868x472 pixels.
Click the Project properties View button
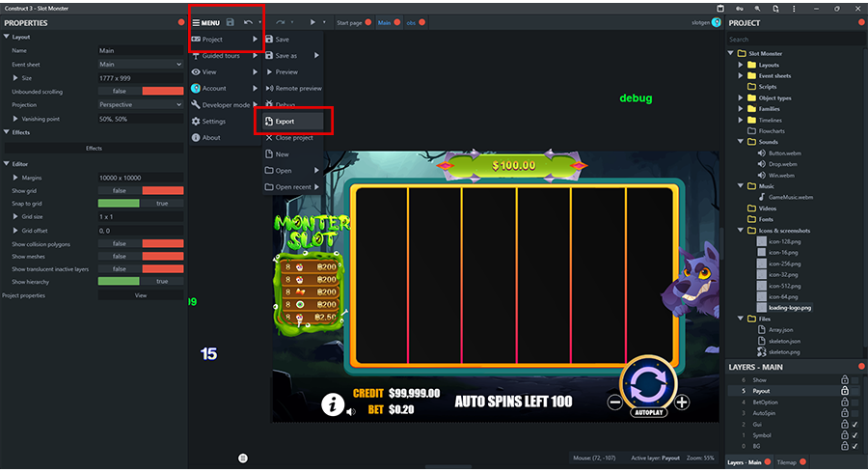(141, 295)
